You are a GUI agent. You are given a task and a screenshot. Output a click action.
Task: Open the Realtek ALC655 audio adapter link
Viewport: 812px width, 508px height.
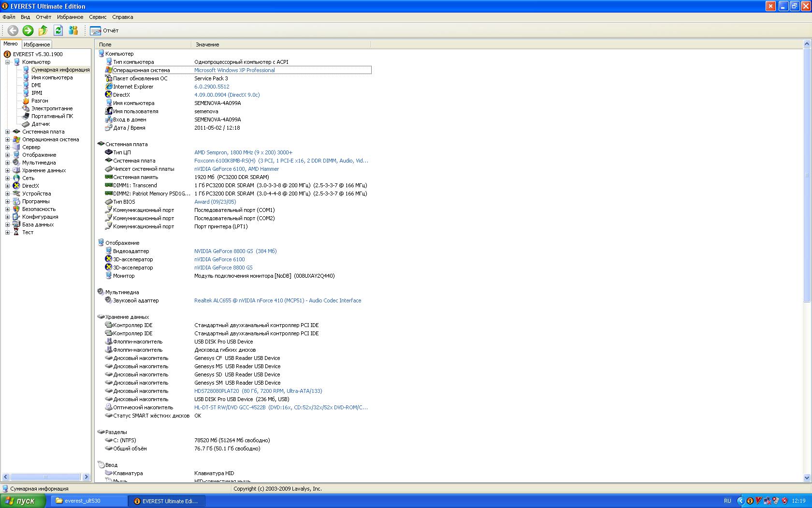click(278, 300)
